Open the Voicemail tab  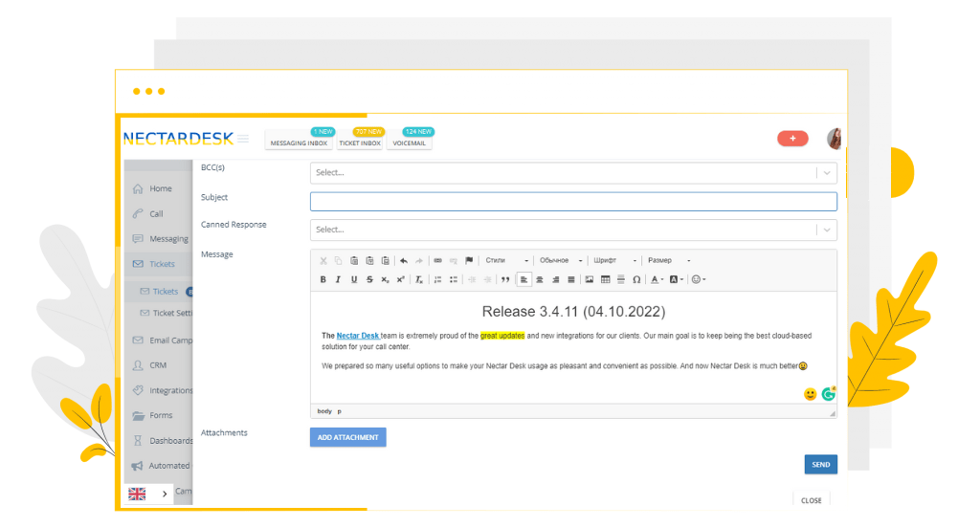tap(410, 143)
